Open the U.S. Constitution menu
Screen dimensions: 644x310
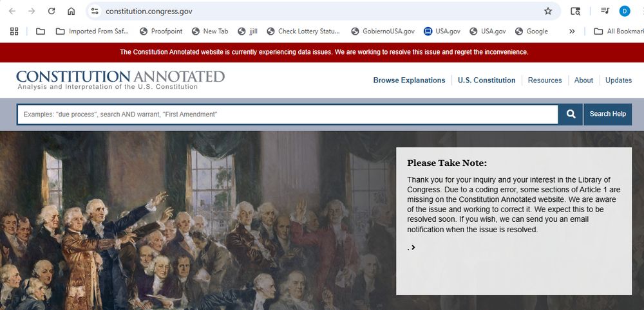(487, 80)
